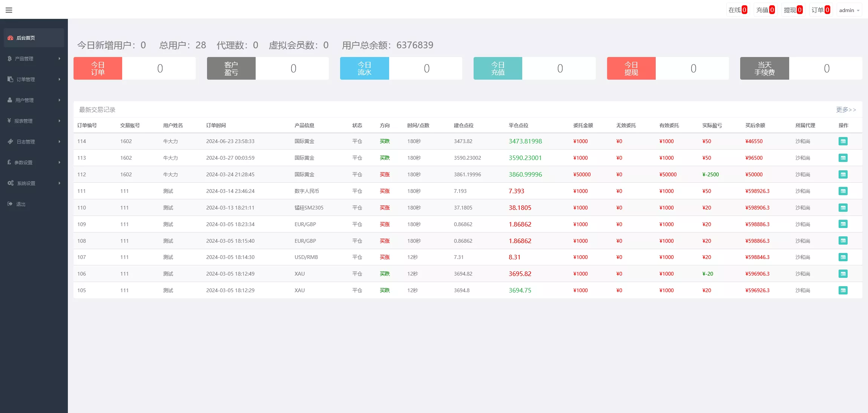Open the sidebar hamburger menu

click(x=9, y=10)
